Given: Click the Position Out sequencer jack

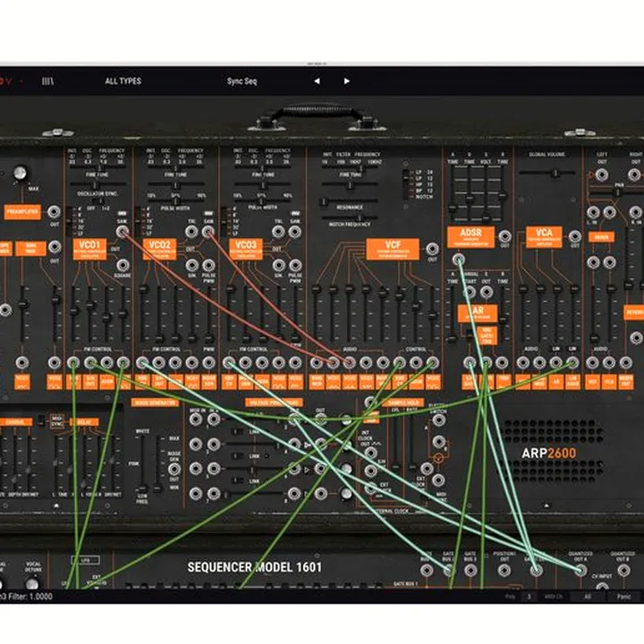Looking at the screenshot, I should tap(504, 570).
